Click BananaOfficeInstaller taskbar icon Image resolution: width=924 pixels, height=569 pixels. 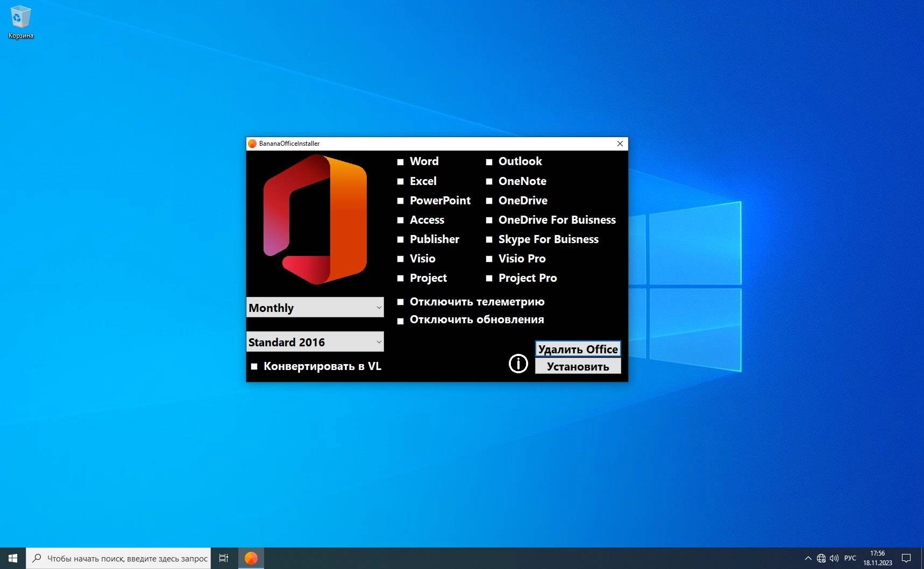(x=251, y=558)
